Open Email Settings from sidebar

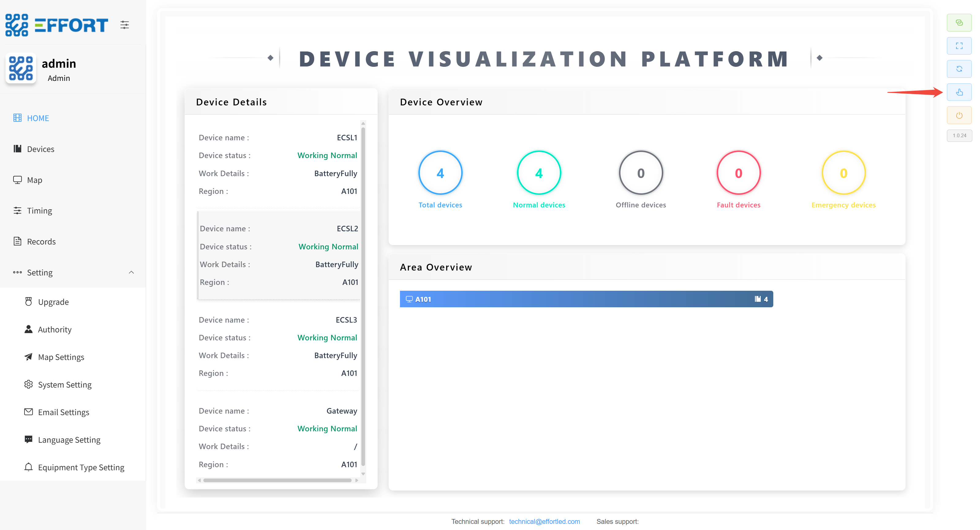coord(63,412)
